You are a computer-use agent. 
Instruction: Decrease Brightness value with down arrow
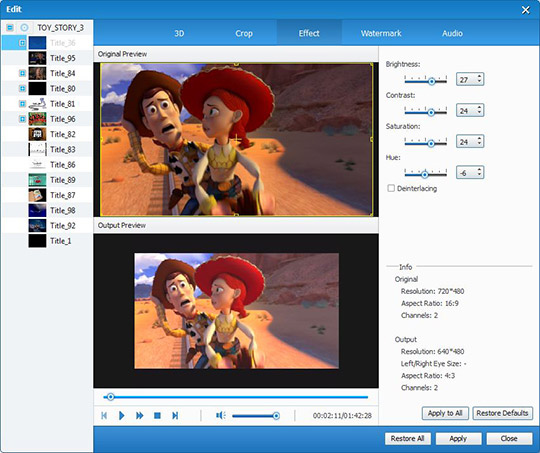pyautogui.click(x=479, y=82)
